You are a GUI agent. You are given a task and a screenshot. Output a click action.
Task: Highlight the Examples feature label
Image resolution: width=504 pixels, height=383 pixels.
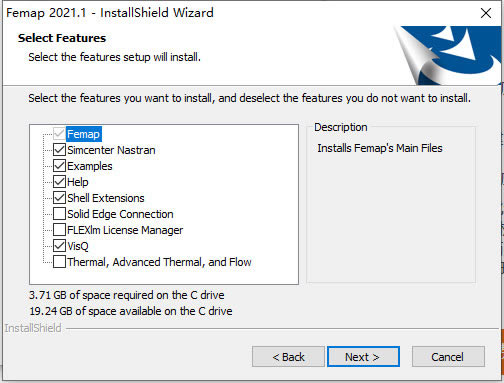[x=90, y=166]
